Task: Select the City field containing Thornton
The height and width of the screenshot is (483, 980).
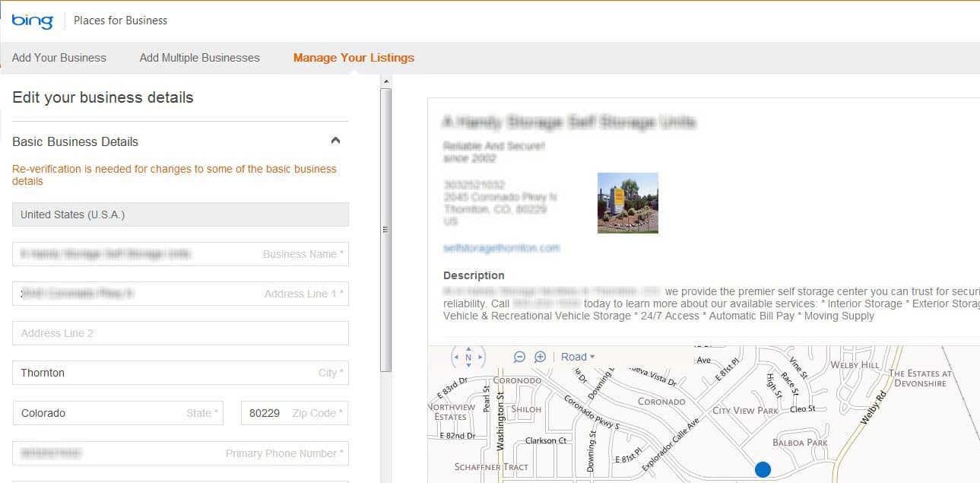Action: [180, 373]
